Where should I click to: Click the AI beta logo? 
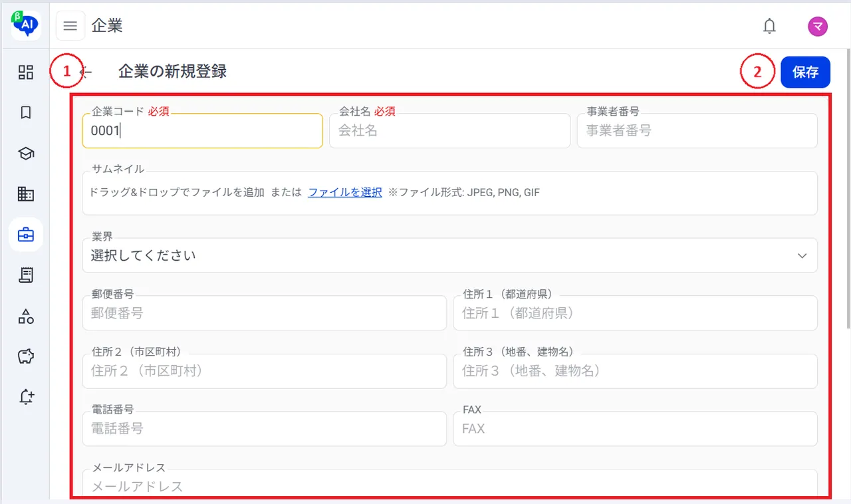tap(26, 24)
